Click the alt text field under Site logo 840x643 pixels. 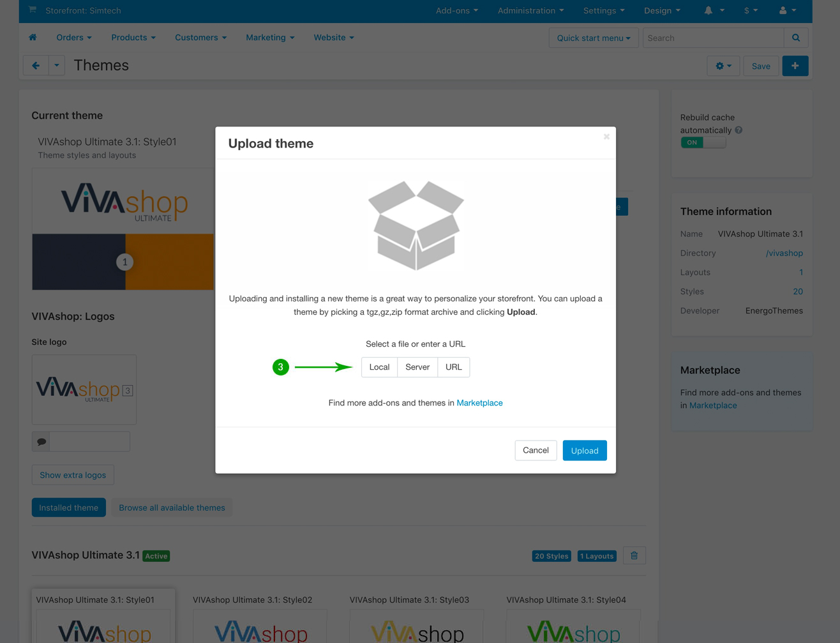[x=90, y=441]
